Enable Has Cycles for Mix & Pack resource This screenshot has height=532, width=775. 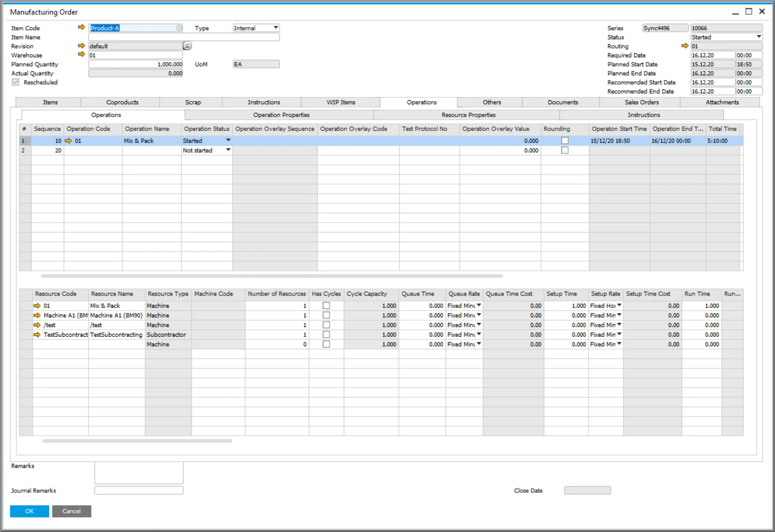[x=326, y=306]
